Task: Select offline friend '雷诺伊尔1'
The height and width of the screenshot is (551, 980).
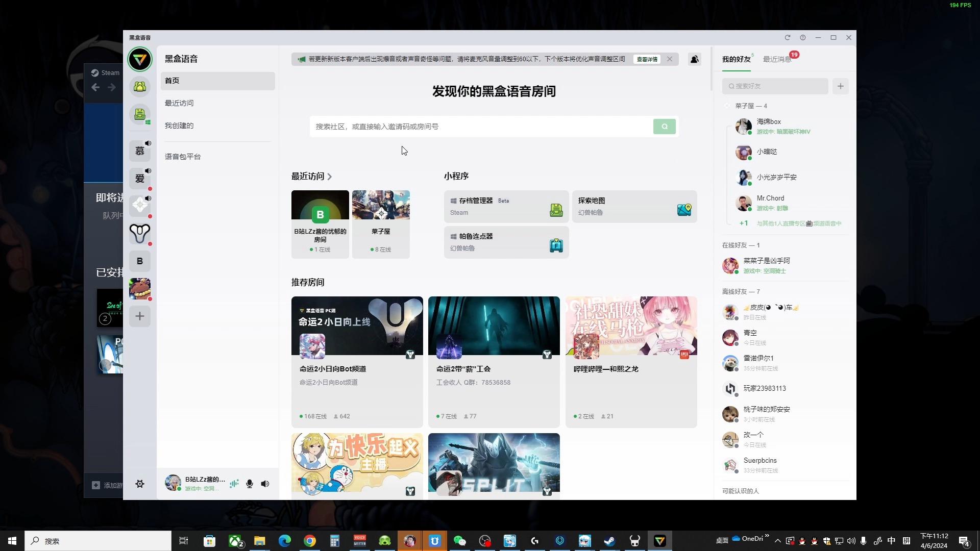Action: click(785, 363)
